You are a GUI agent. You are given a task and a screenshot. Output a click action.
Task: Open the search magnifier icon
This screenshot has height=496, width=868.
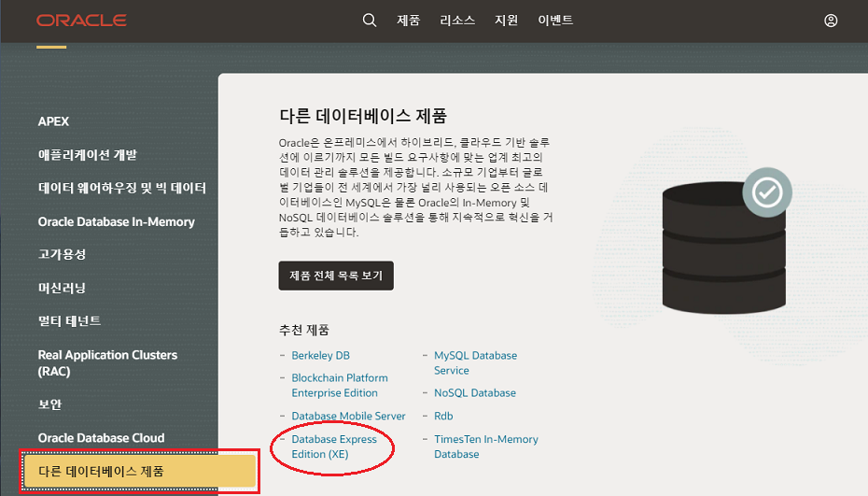coord(370,21)
